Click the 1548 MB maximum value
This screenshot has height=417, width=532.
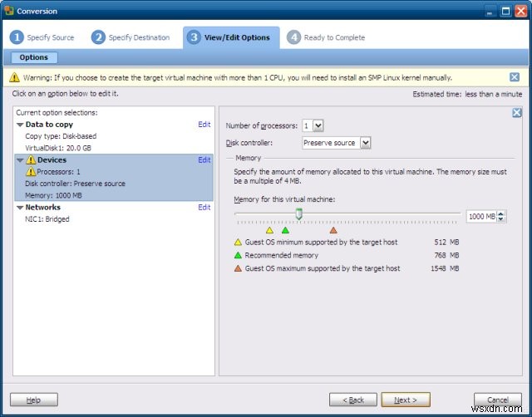[x=445, y=268]
